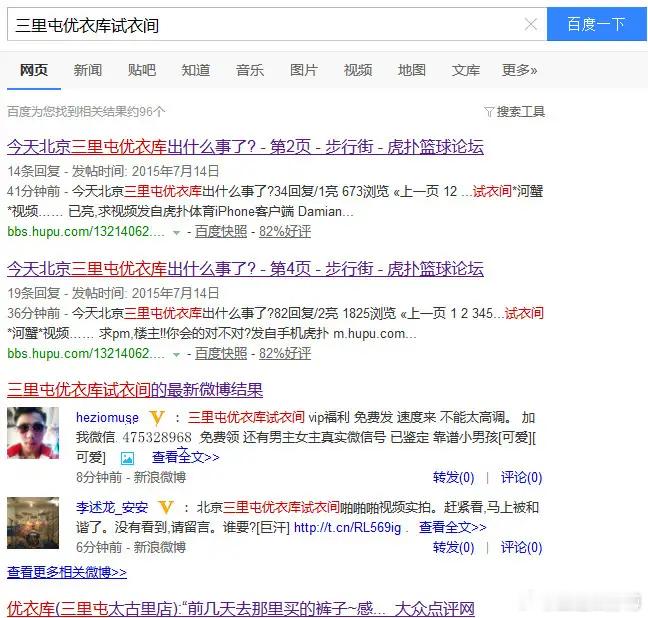Click the V verified badge beside 李述龙_安安
The width and height of the screenshot is (648, 618).
coord(166,507)
